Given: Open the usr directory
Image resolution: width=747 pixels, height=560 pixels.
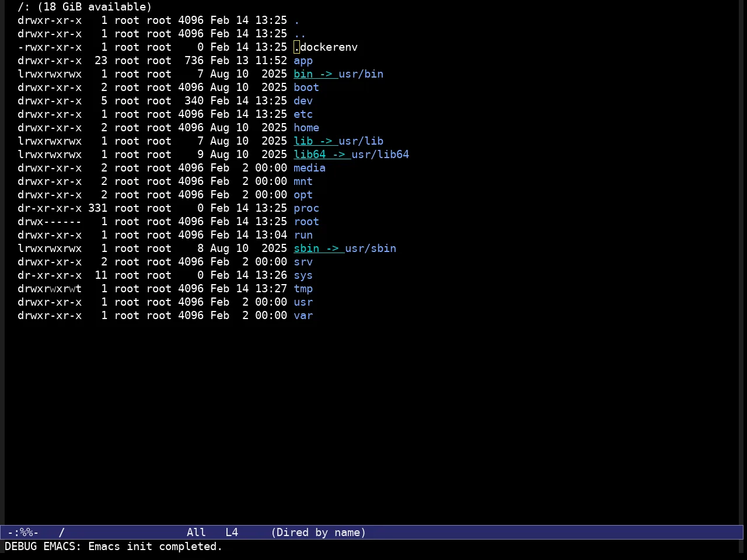Looking at the screenshot, I should click(303, 302).
